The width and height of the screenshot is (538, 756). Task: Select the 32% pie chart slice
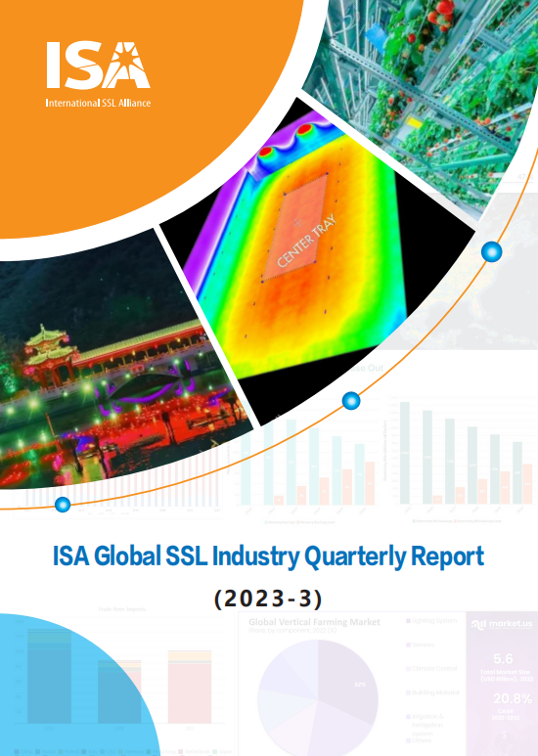[x=352, y=679]
